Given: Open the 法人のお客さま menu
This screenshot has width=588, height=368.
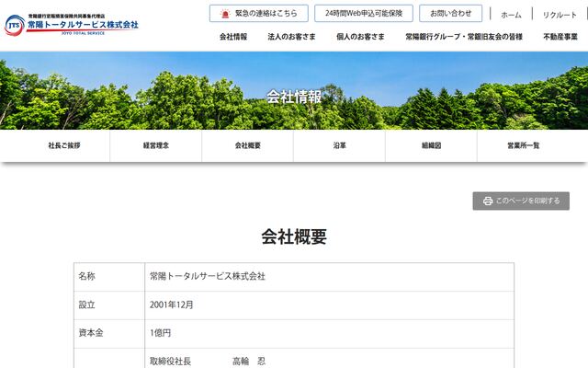Looking at the screenshot, I should tap(291, 37).
